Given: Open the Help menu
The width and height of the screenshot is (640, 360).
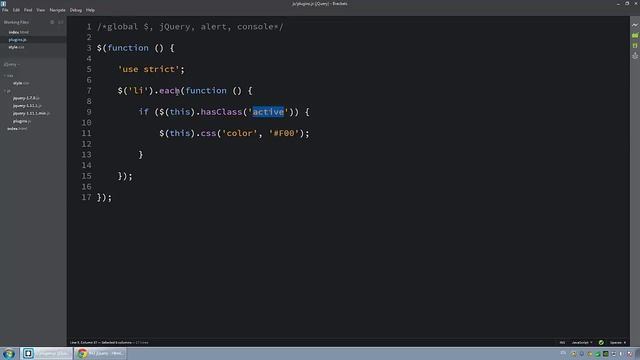Looking at the screenshot, I should click(x=90, y=10).
